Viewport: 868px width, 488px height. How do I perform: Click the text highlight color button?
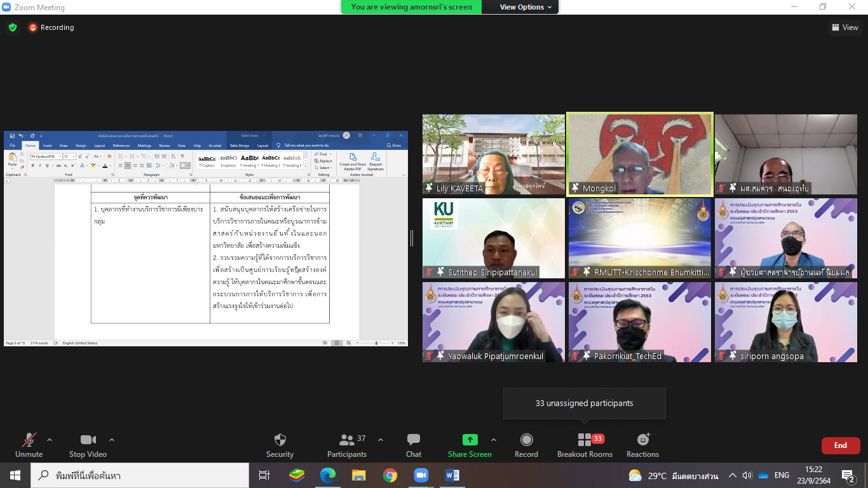(x=93, y=166)
